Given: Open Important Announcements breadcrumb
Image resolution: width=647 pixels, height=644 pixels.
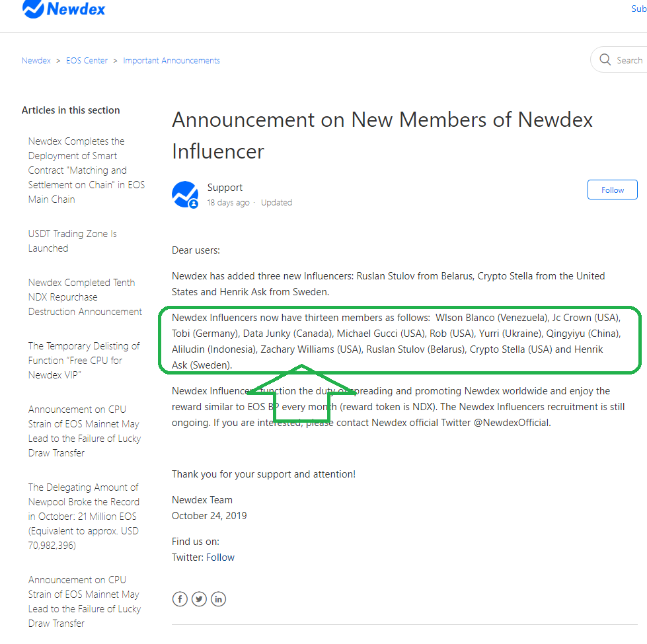Looking at the screenshot, I should [171, 60].
